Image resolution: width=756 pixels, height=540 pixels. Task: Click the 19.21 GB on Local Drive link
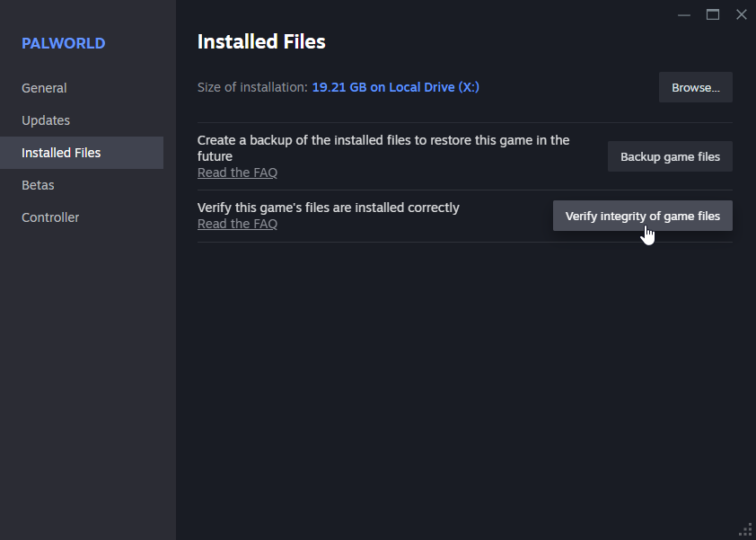pos(395,87)
